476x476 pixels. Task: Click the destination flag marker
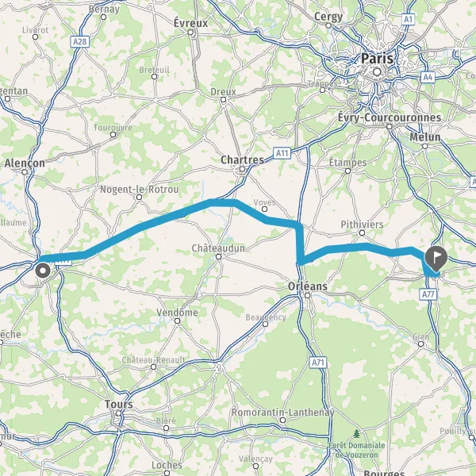436,259
